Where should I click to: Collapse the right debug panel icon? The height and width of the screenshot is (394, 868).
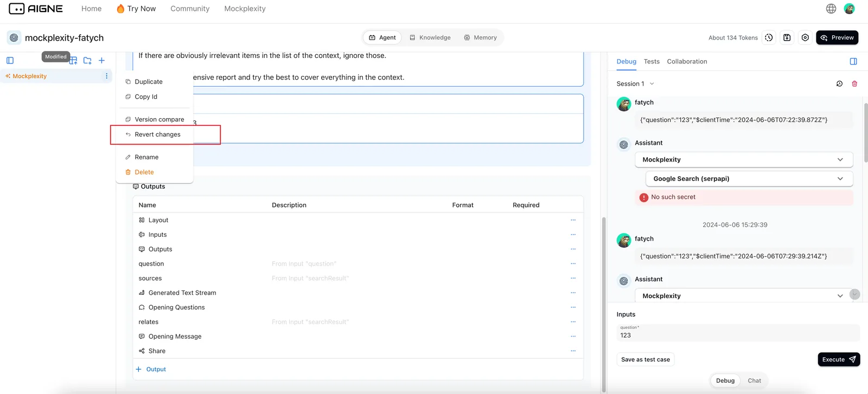coord(853,61)
